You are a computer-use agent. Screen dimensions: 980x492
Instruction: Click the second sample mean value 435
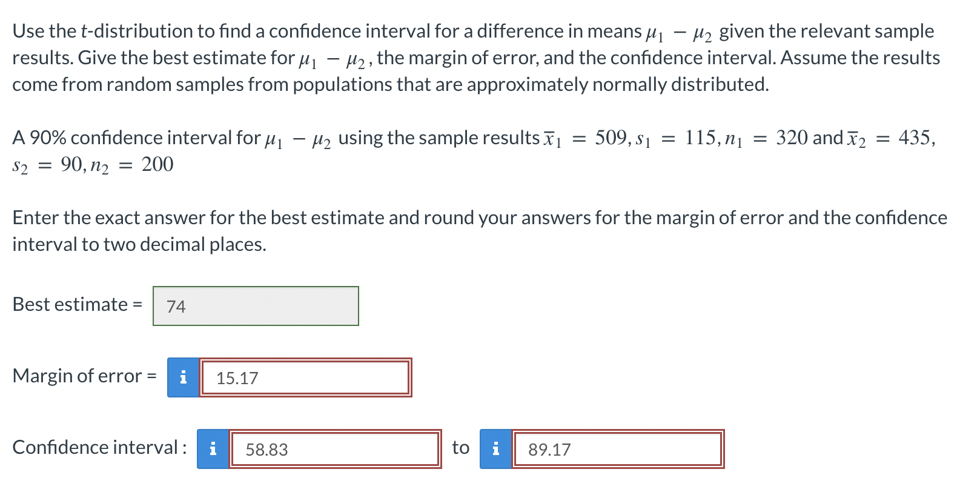click(914, 138)
